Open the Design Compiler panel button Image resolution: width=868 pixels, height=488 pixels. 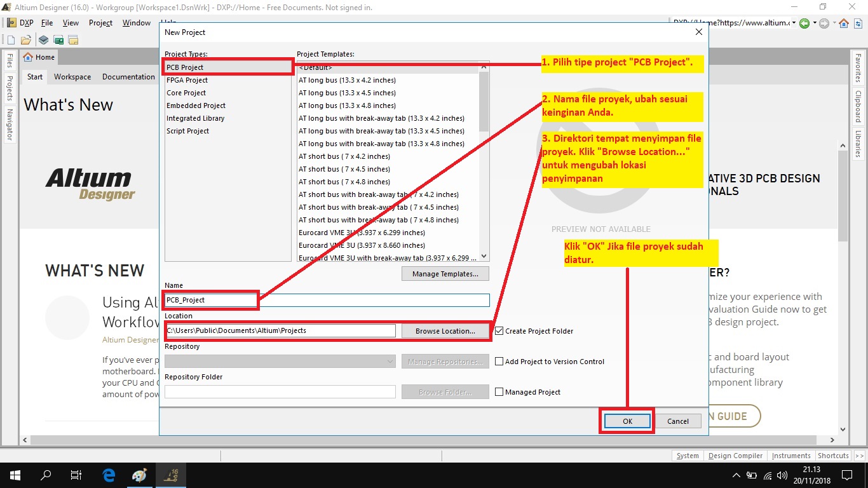(735, 456)
